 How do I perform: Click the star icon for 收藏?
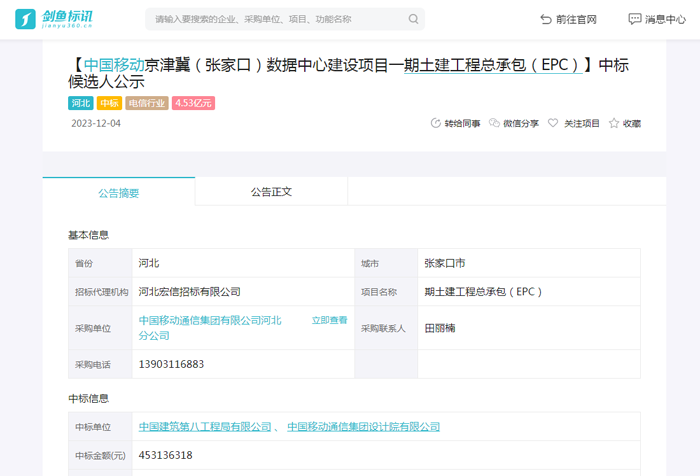[x=614, y=123]
